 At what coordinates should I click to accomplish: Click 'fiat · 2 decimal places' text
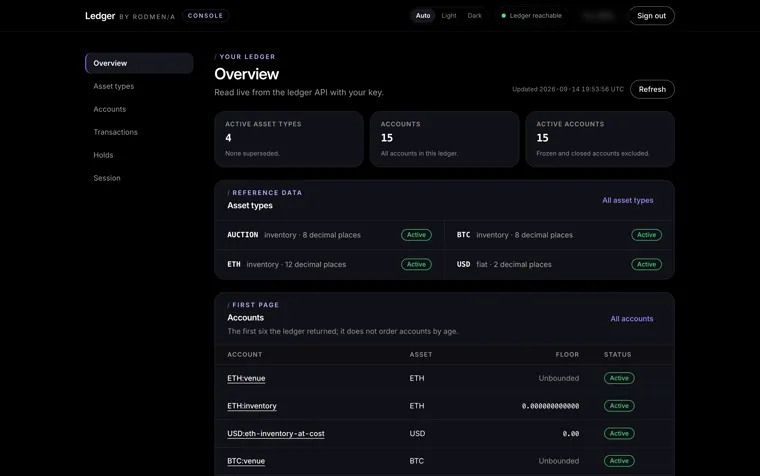[x=514, y=264]
